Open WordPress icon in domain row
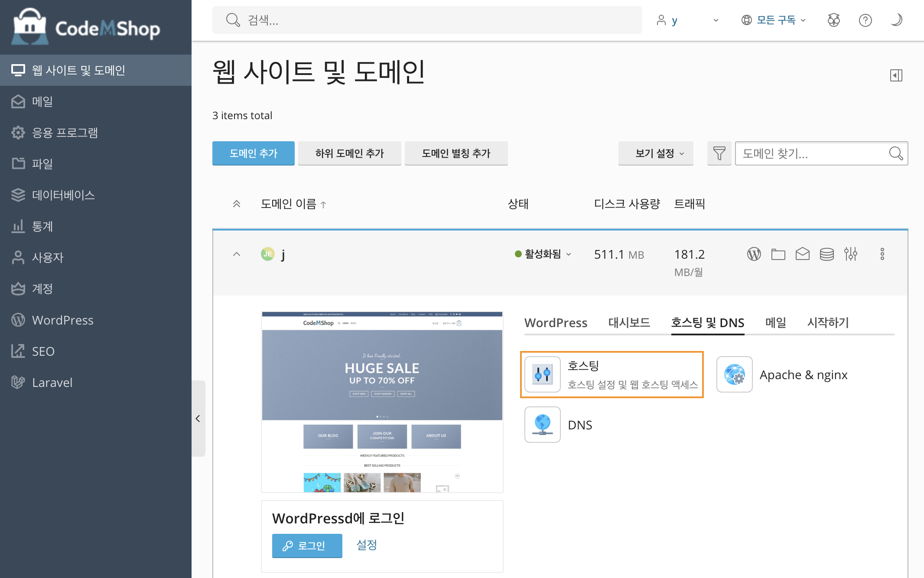This screenshot has height=578, width=924. 754,254
